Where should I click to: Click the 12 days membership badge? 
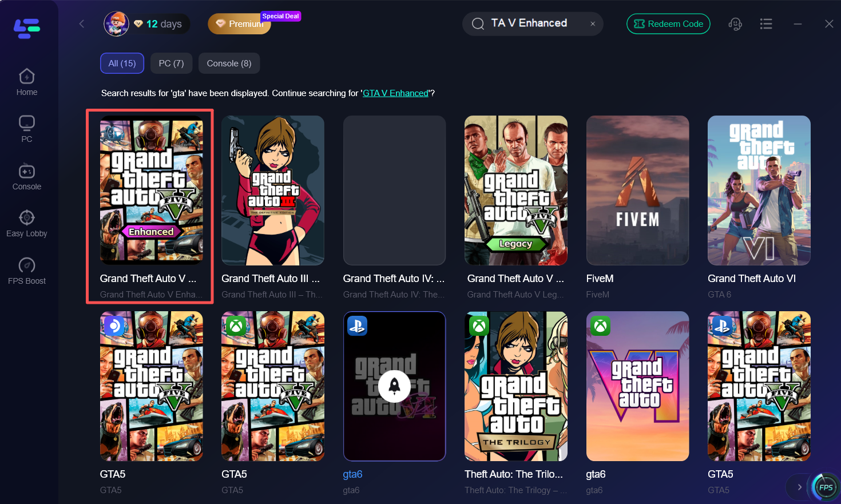[x=158, y=24]
